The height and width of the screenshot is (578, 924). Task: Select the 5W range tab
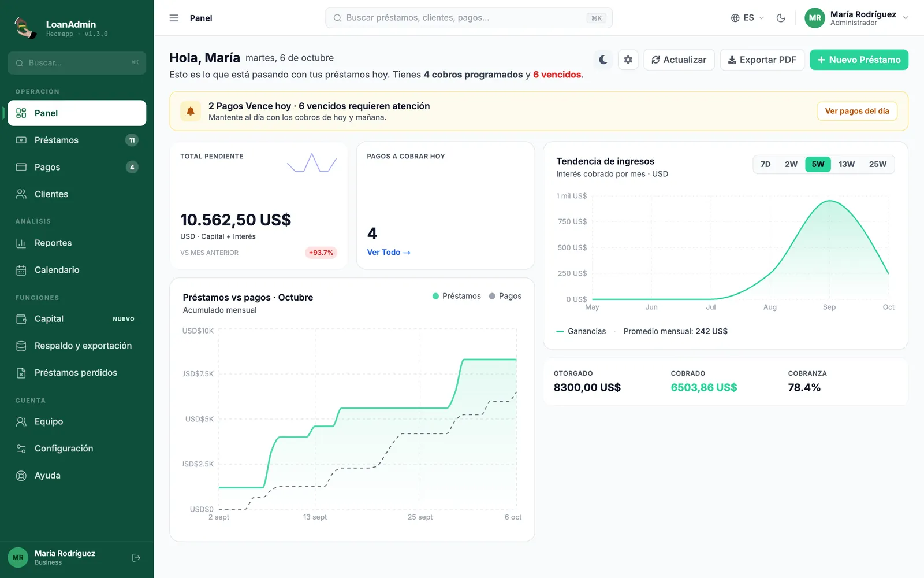[x=818, y=164]
